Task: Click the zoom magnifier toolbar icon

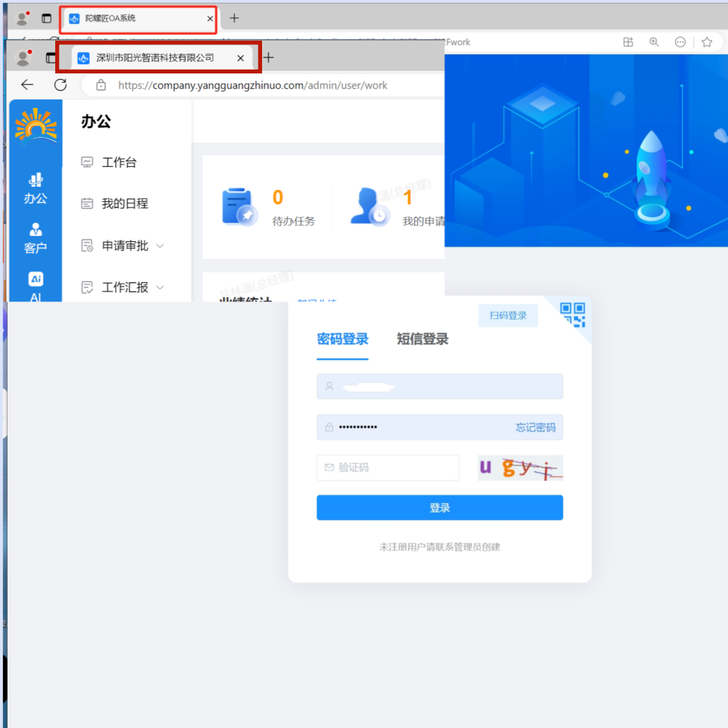Action: [654, 42]
